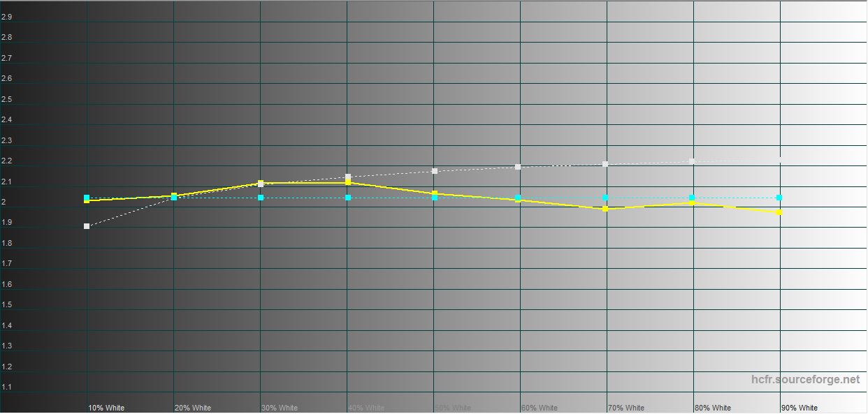This screenshot has height=414, width=868.
Task: Select the 2.2 gamma y-axis label
Action: click(x=6, y=161)
